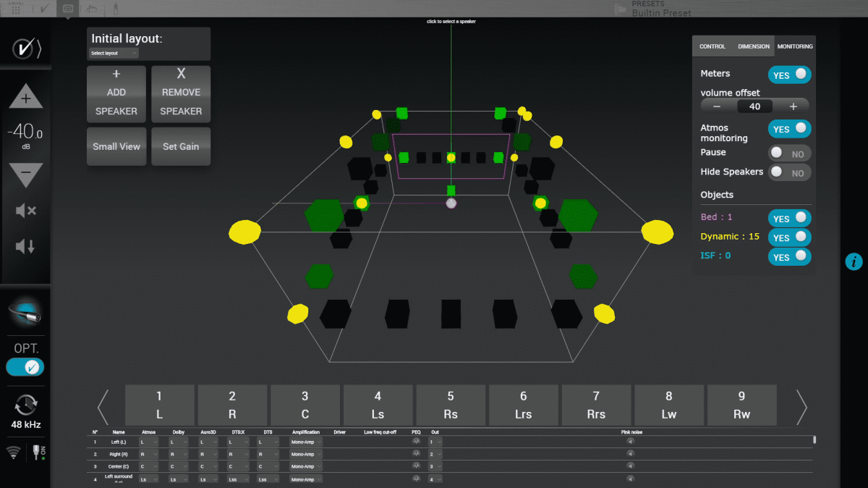Toggle the Meters switch

tap(789, 75)
